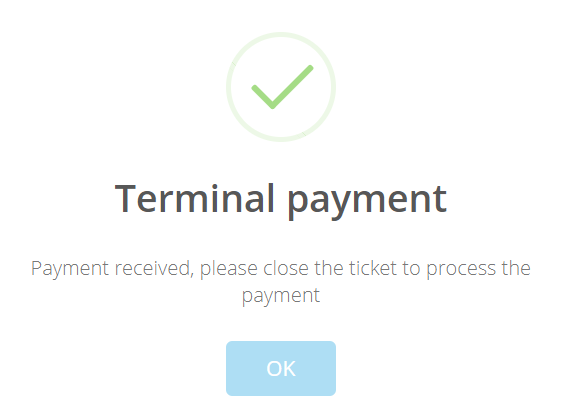The image size is (569, 403).
Task: Dismiss the payment dialog with OK
Action: [x=281, y=368]
